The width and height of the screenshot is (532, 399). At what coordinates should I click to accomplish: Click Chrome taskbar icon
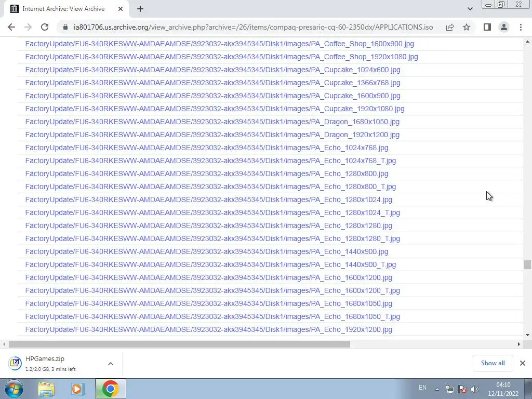coord(110,389)
